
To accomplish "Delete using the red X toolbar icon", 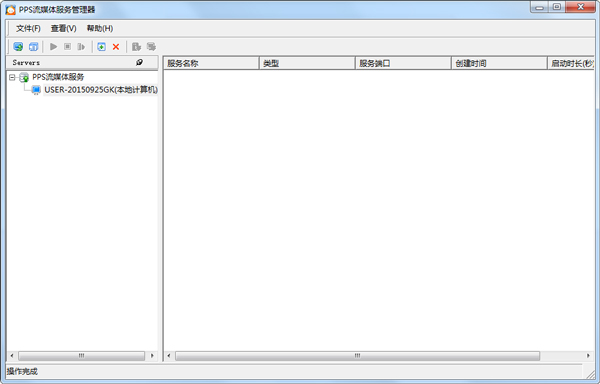I will tap(116, 47).
